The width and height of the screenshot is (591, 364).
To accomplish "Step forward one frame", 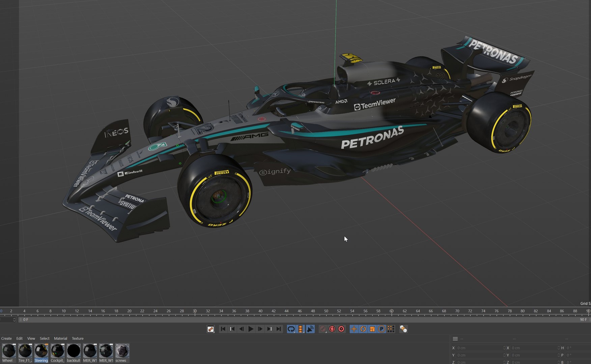I will pyautogui.click(x=260, y=329).
